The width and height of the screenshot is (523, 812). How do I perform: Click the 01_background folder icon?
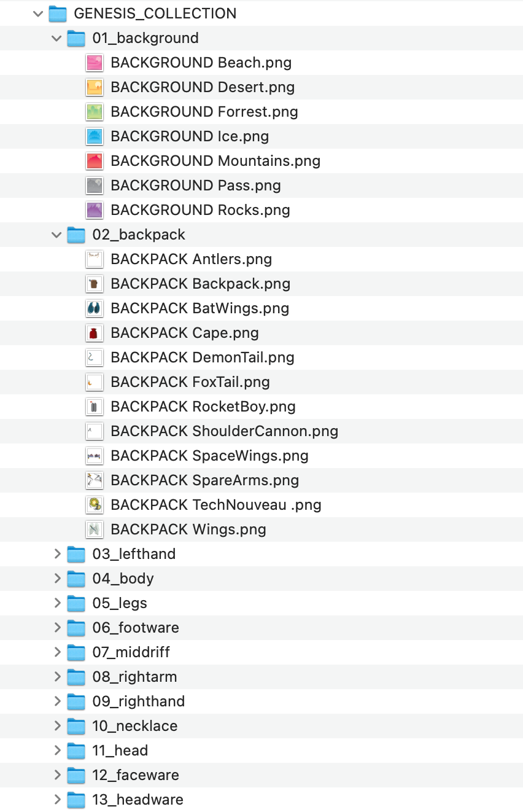76,38
